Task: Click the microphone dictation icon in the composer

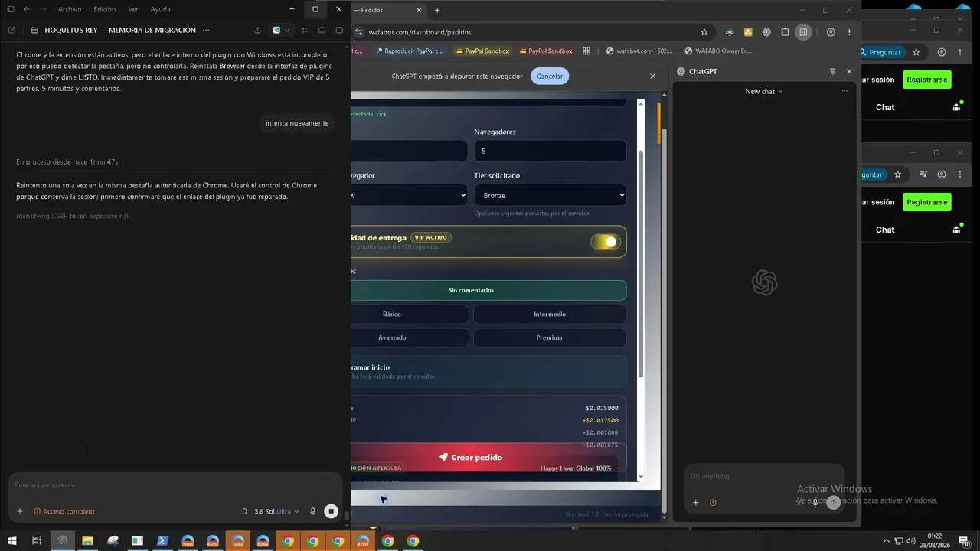Action: point(312,511)
